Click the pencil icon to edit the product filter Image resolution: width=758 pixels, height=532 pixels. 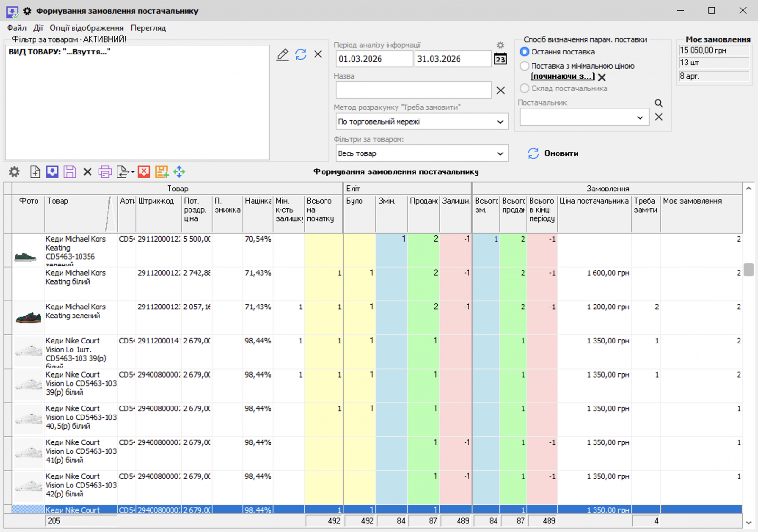coord(282,54)
